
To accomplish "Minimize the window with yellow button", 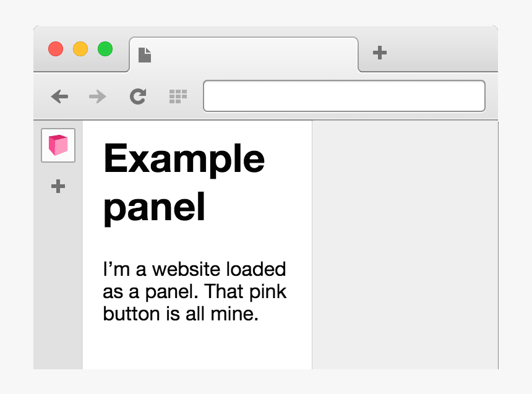I will click(80, 49).
